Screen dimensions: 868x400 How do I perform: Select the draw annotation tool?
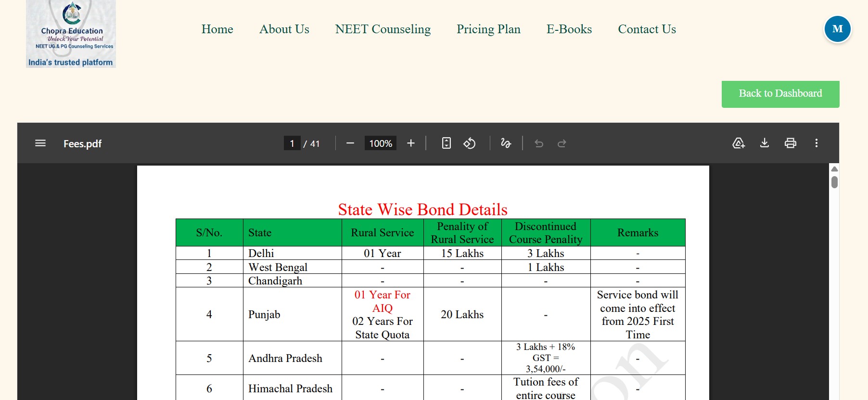click(506, 143)
